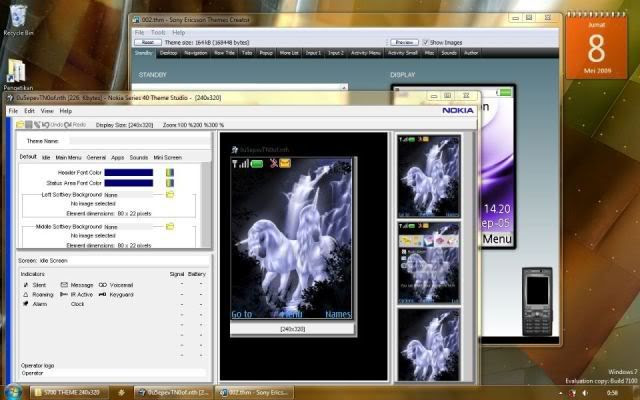Viewport: 640px width, 400px height.
Task: Switch to Author tab in Sony Ericsson window
Action: 471,53
